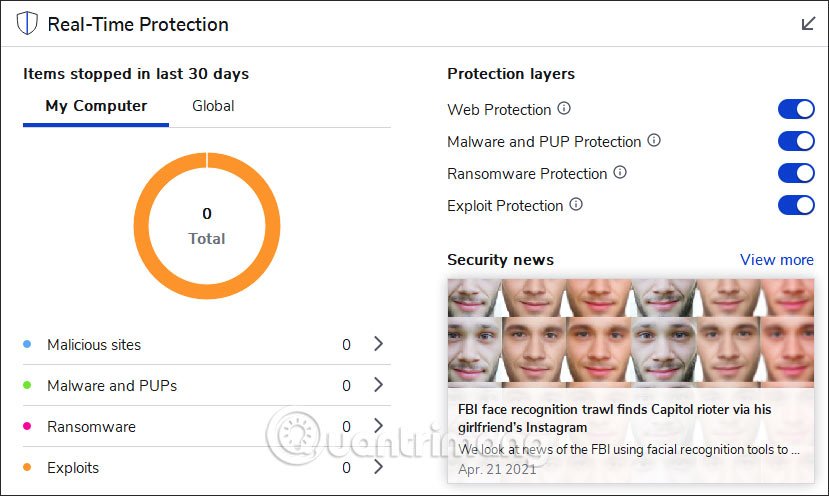Click the Ransomware Protection info icon
The height and width of the screenshot is (496, 829).
[x=620, y=173]
